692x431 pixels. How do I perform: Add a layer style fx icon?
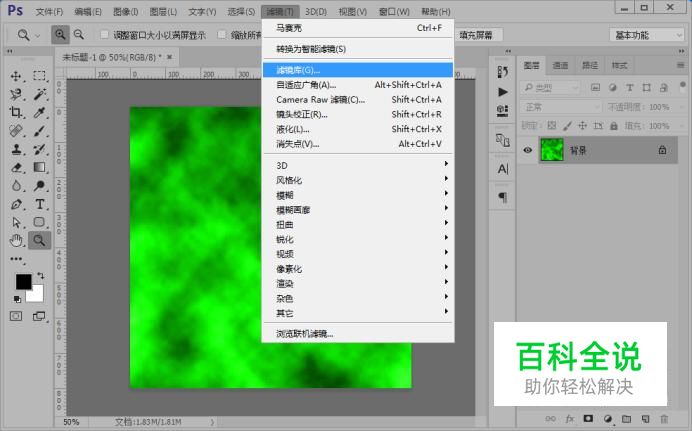click(570, 419)
